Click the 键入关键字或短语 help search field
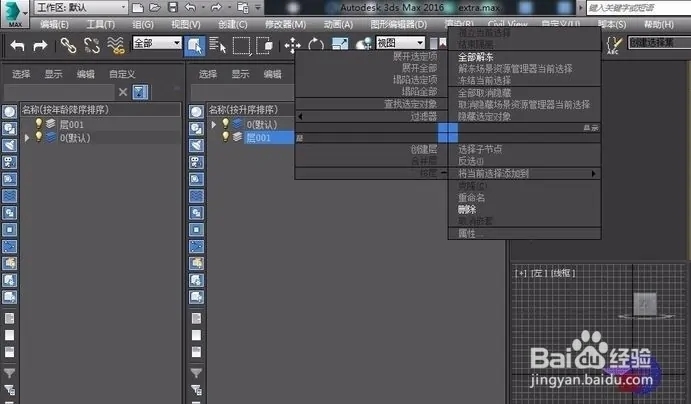This screenshot has height=404, width=691. click(639, 7)
